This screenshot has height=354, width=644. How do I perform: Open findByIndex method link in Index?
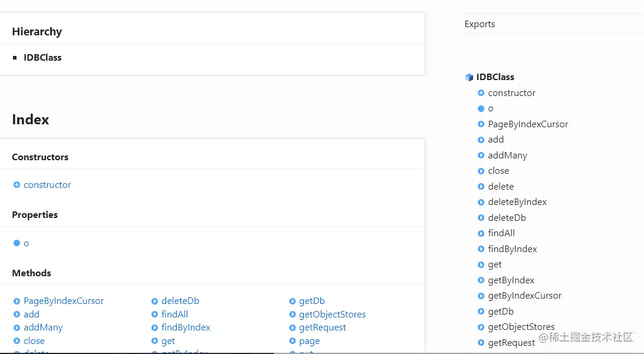(x=186, y=327)
